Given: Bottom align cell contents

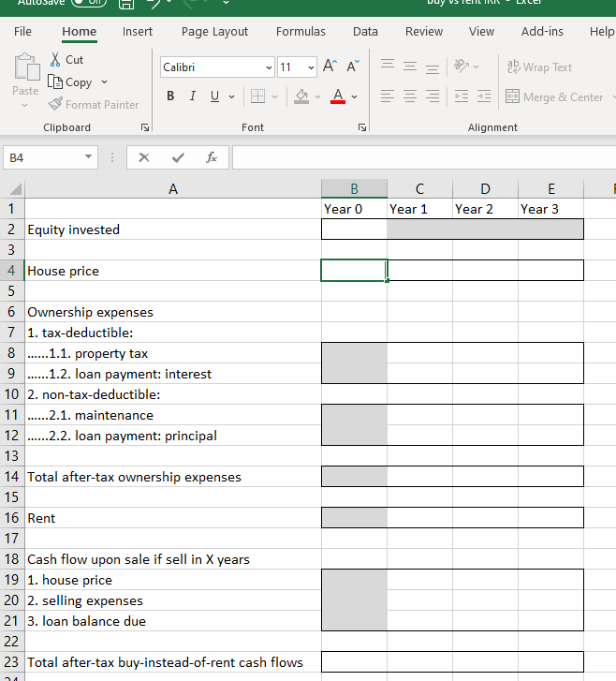Looking at the screenshot, I should click(432, 67).
